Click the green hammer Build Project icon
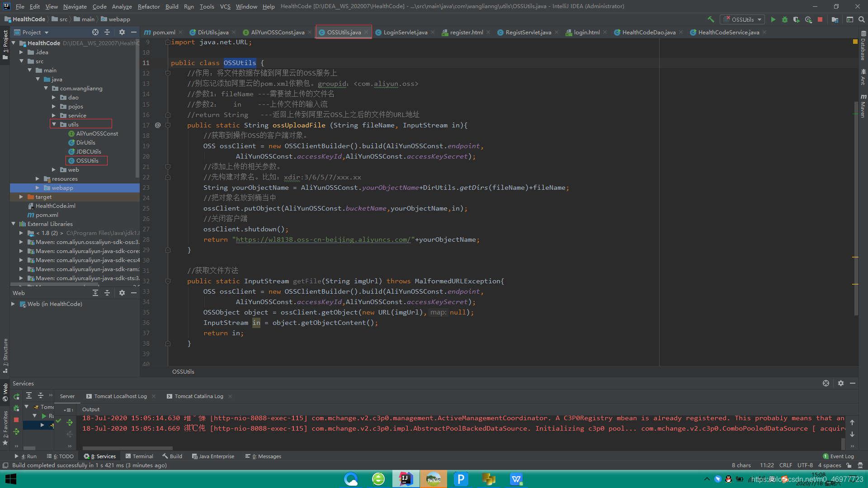The height and width of the screenshot is (488, 868). pyautogui.click(x=711, y=19)
